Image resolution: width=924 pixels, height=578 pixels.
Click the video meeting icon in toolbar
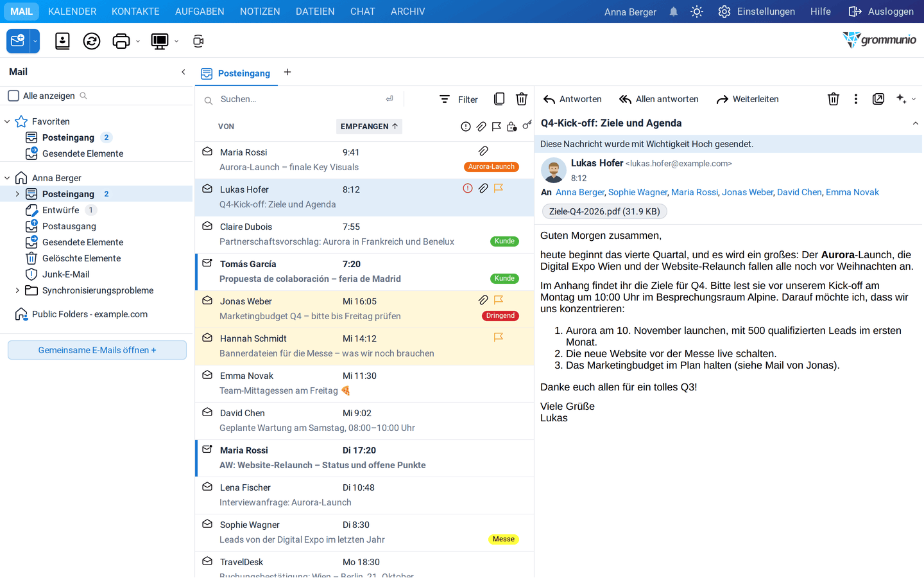(198, 41)
